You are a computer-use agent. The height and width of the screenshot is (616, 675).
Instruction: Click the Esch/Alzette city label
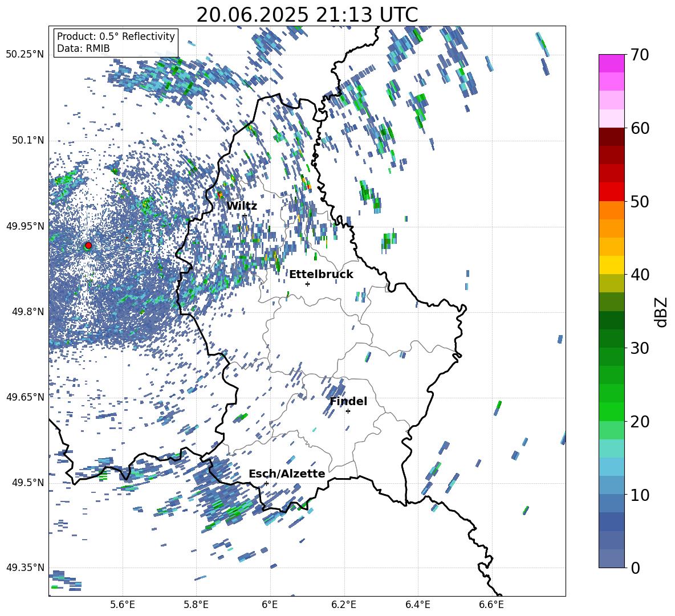[x=287, y=474]
